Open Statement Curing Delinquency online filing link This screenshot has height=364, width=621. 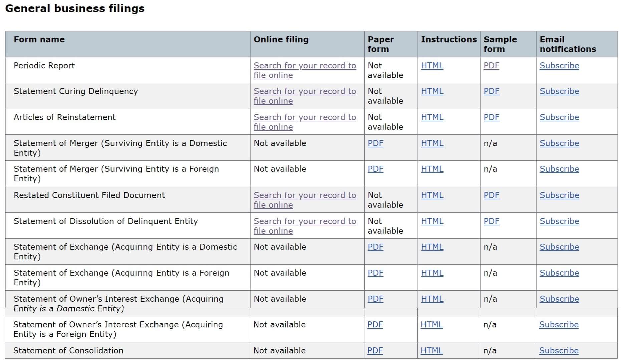(x=304, y=91)
